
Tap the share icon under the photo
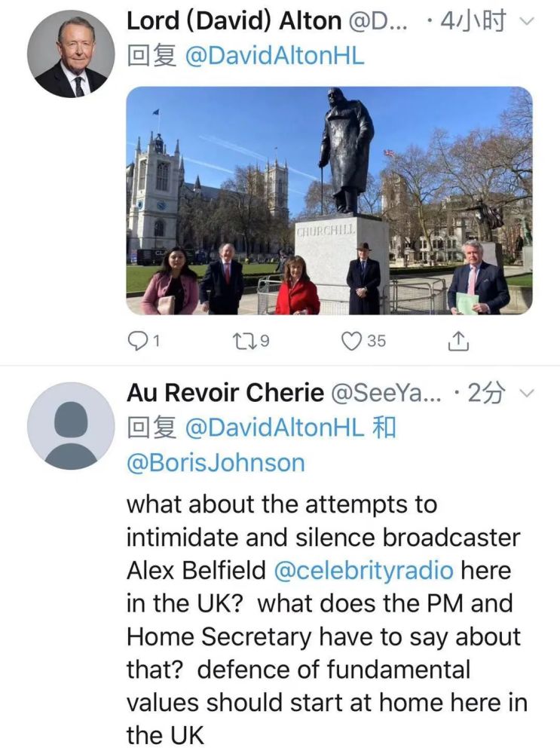458,342
